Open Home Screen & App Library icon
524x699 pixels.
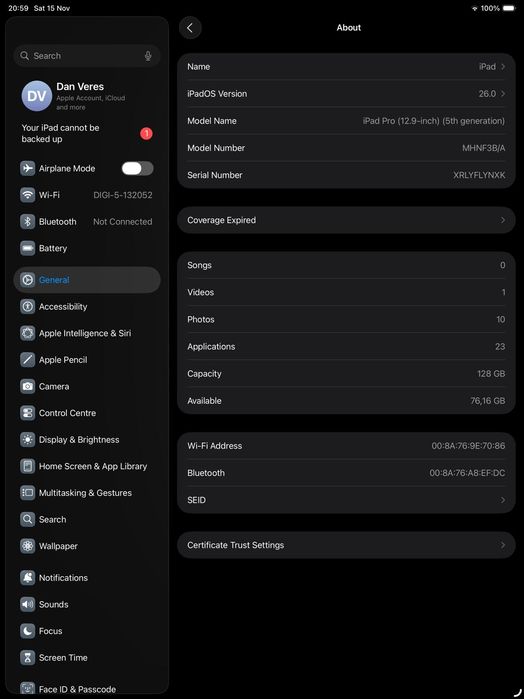pyautogui.click(x=28, y=466)
